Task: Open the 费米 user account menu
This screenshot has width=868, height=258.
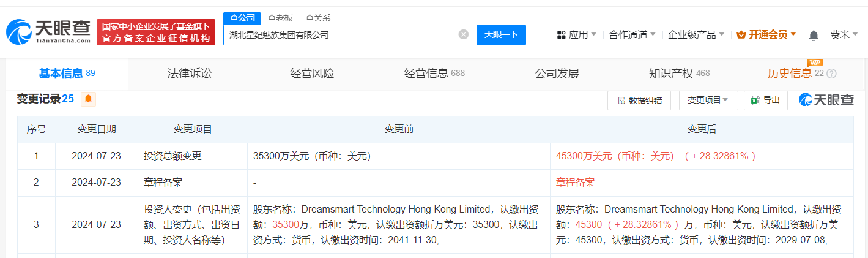Action: coord(844,35)
